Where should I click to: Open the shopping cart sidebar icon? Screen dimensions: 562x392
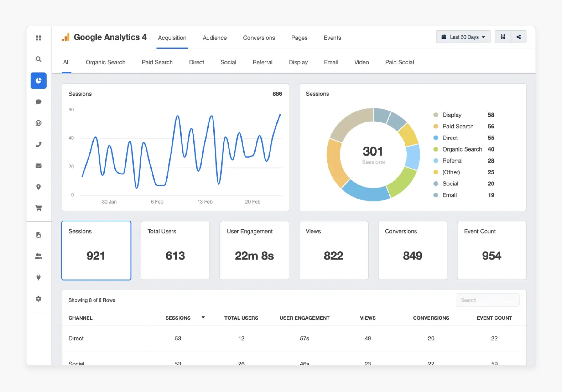[x=38, y=208]
